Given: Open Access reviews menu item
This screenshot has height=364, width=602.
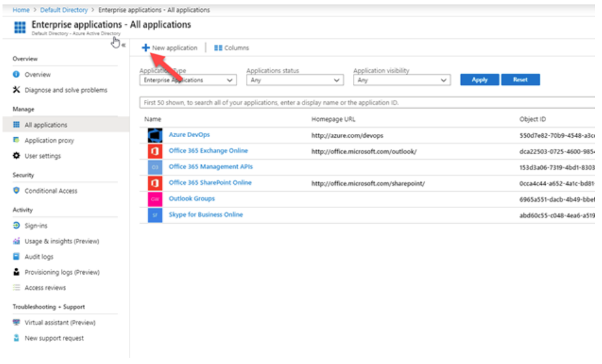Looking at the screenshot, I should [x=45, y=288].
